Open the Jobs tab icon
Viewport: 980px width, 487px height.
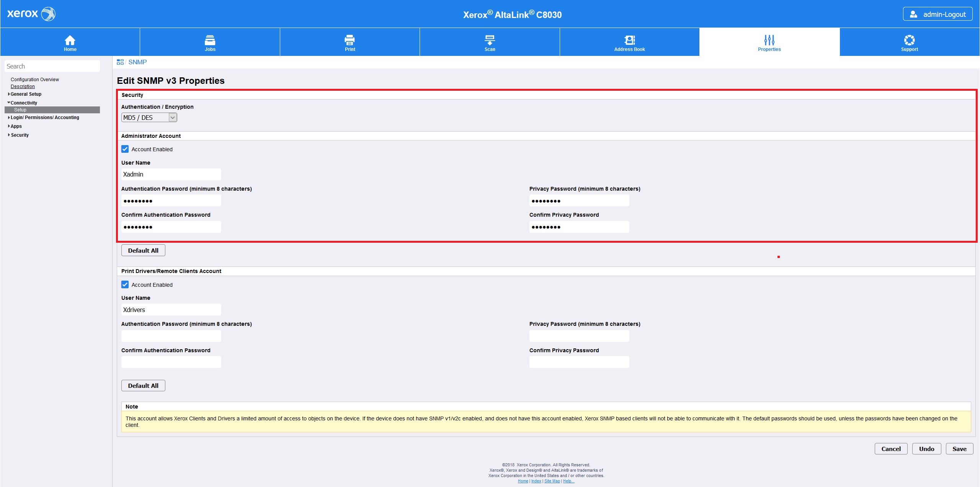tap(210, 40)
